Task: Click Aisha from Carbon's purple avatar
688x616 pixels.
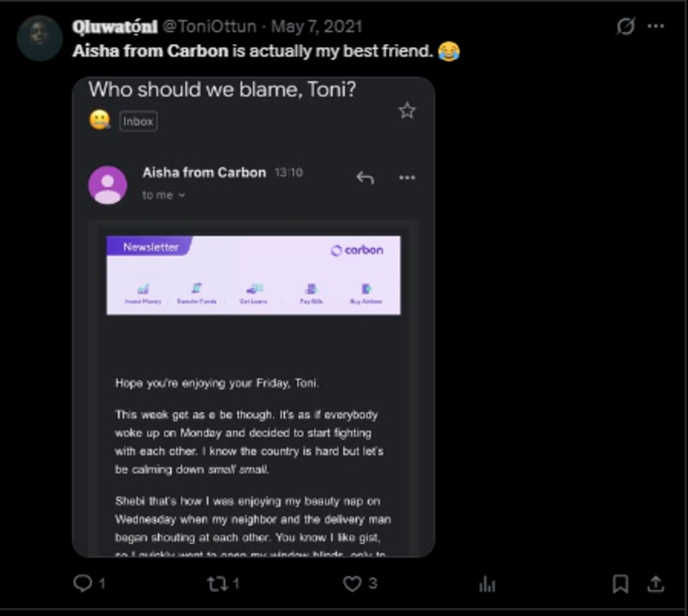Action: point(108,182)
